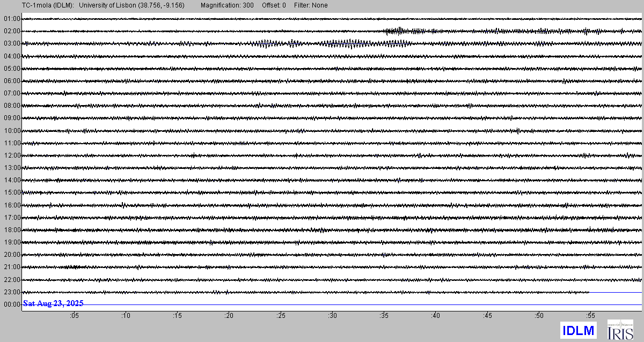
Task: Select the 06:00 hour label
Action: coord(11,81)
